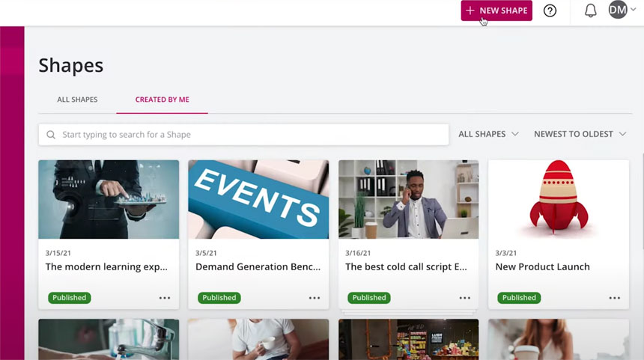Open 'The best cold call script' title

click(x=407, y=266)
